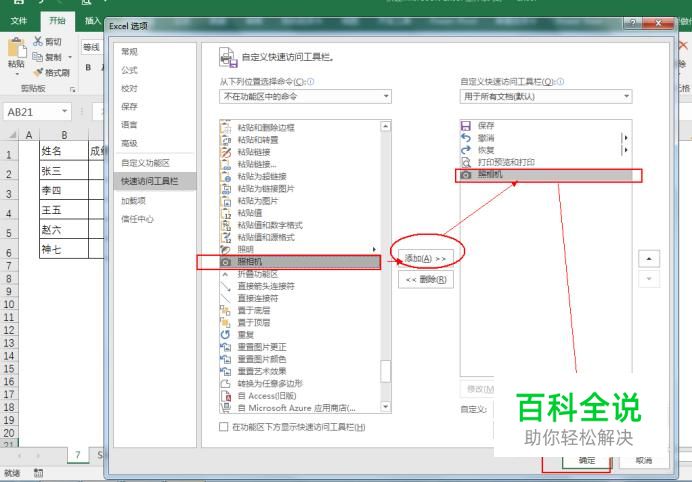
Task: Open the 文件 tab
Action: [19, 21]
